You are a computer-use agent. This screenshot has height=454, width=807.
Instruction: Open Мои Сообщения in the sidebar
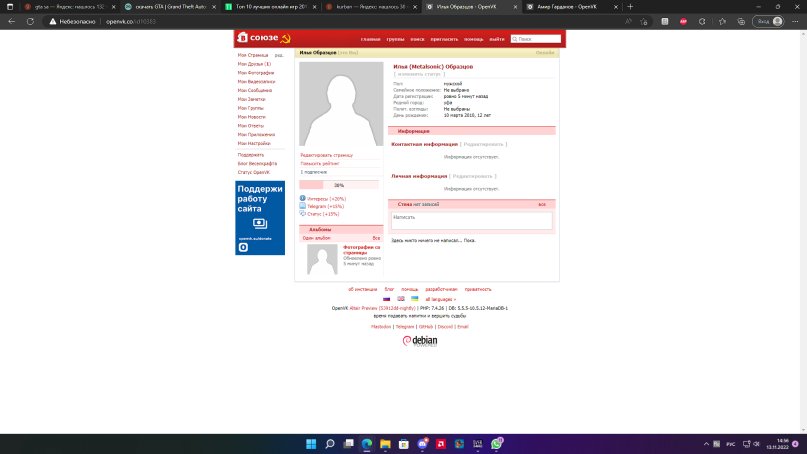coord(255,91)
